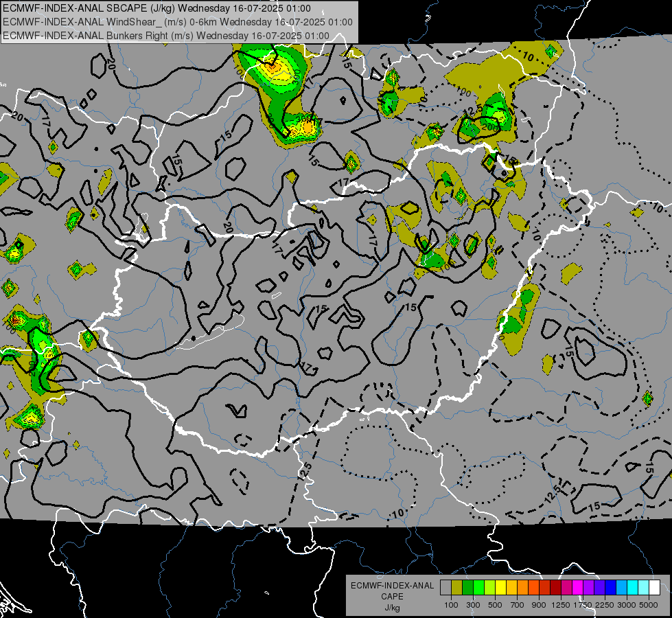Pick the pure yellow legend swatch
Image resolution: width=672 pixels, height=618 pixels.
(x=500, y=587)
